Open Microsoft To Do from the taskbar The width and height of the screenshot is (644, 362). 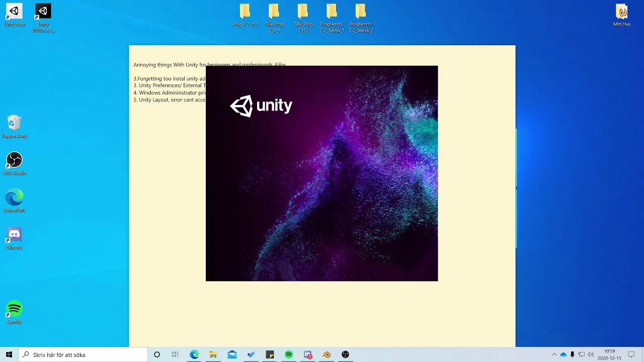click(x=251, y=354)
